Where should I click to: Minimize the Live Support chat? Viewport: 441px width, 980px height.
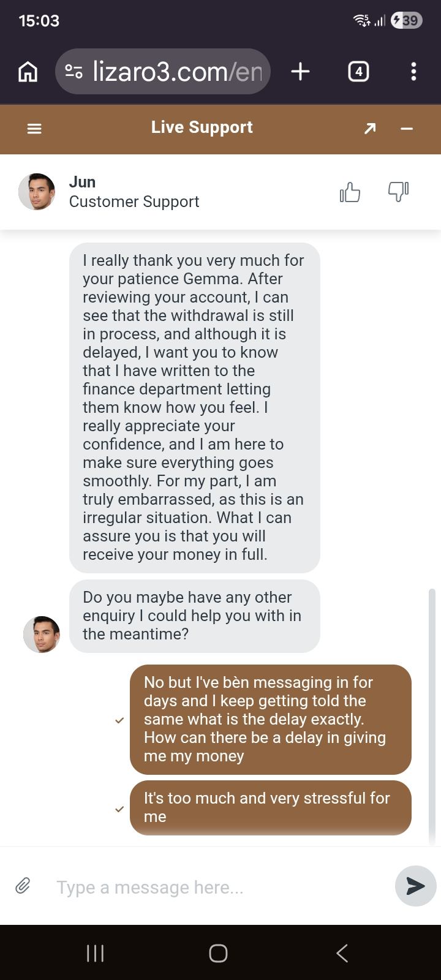point(407,129)
